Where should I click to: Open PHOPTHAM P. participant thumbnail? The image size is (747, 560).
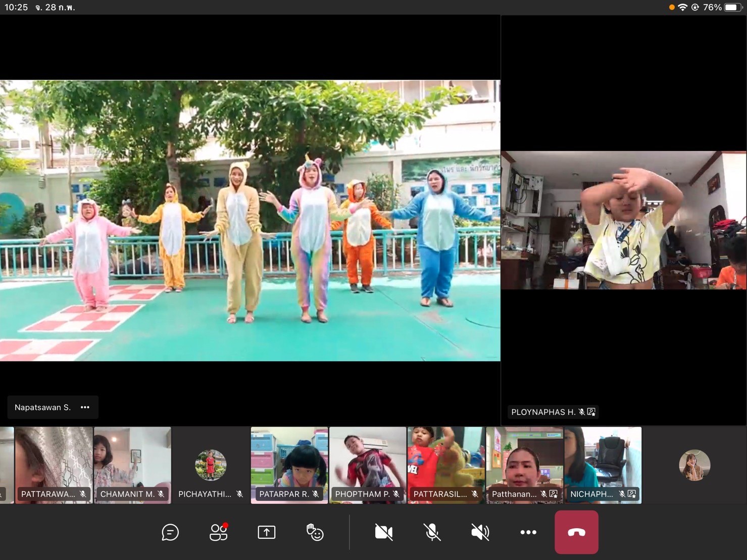[x=368, y=465]
